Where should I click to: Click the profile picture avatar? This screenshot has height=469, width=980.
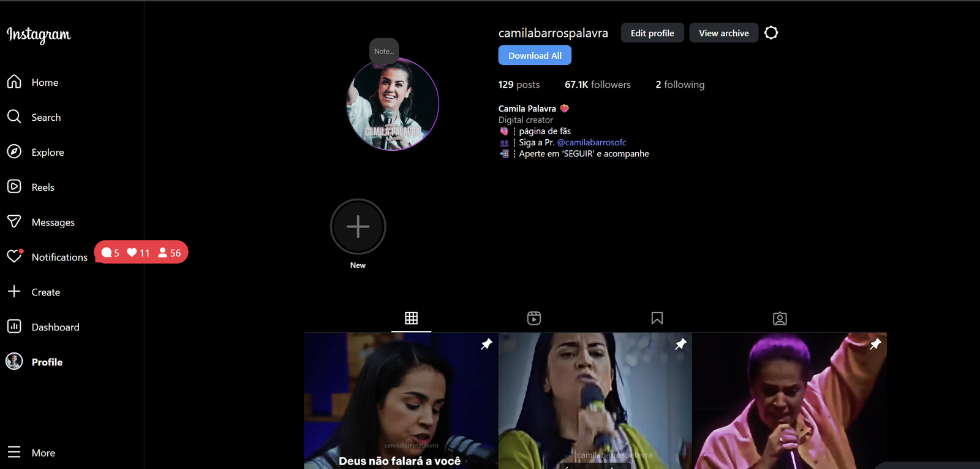(393, 104)
